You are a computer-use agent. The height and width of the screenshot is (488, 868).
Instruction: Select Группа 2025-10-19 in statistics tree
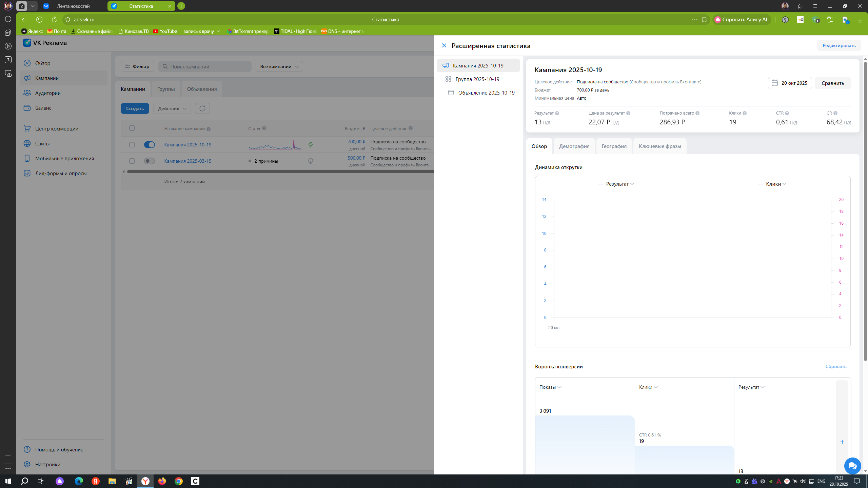click(x=478, y=79)
